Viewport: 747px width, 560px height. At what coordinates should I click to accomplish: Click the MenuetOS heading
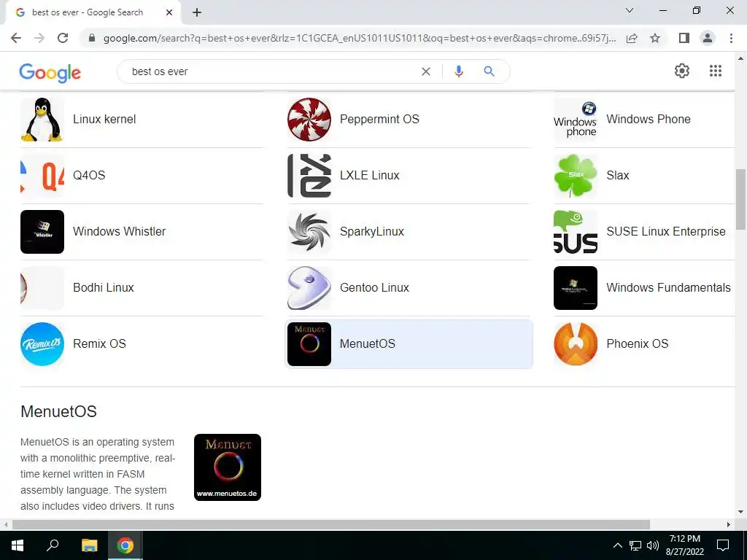pos(58,411)
